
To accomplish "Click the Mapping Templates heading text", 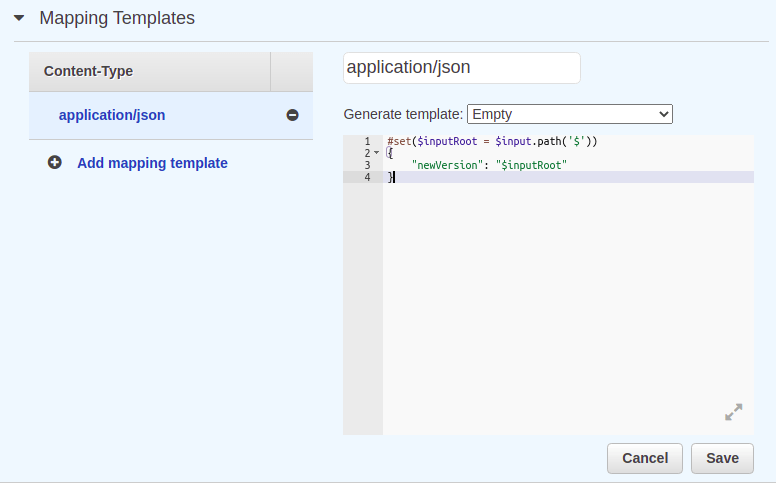I will [x=117, y=18].
